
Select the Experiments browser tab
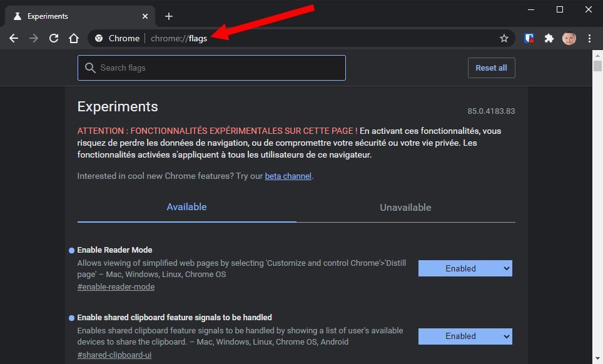click(x=80, y=16)
